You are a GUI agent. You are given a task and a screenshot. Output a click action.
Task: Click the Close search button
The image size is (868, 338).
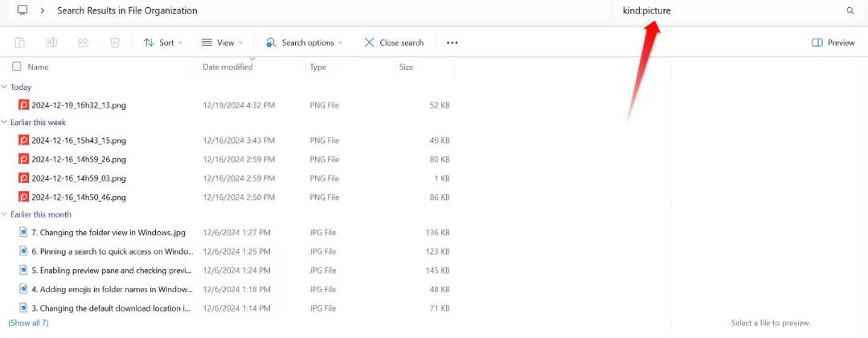coord(394,43)
